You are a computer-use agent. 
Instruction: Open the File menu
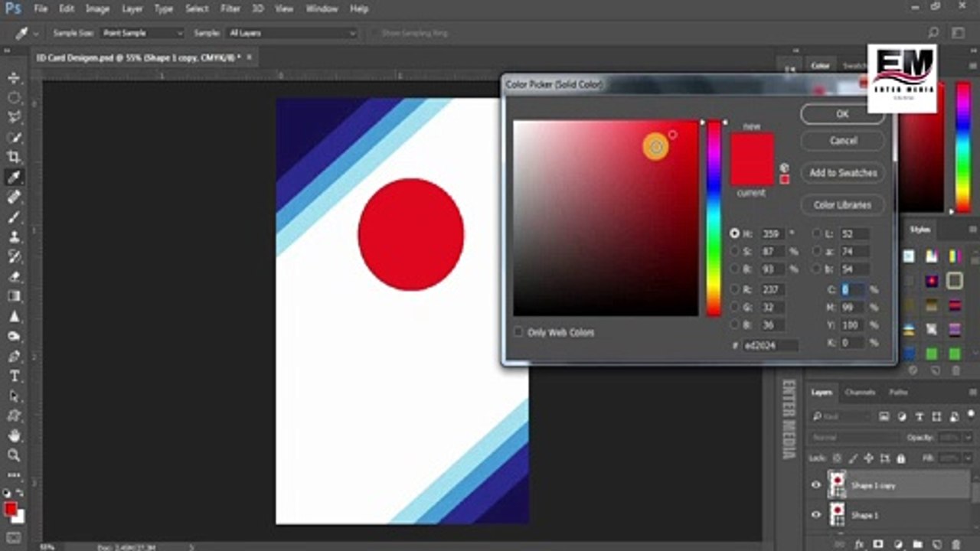[41, 8]
